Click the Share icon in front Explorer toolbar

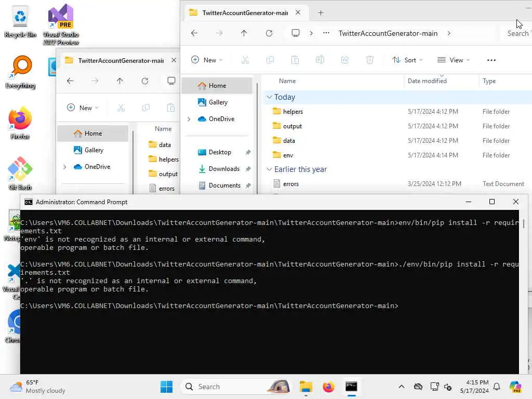(x=345, y=60)
